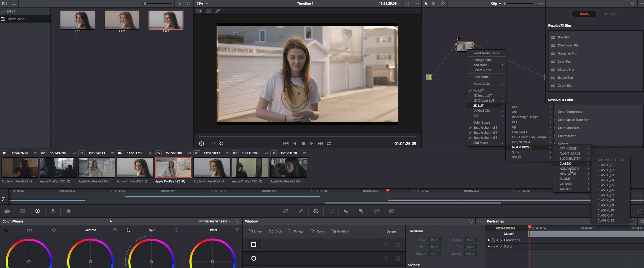Mute audio with the speaker icon
The image size is (644, 268).
221,144
